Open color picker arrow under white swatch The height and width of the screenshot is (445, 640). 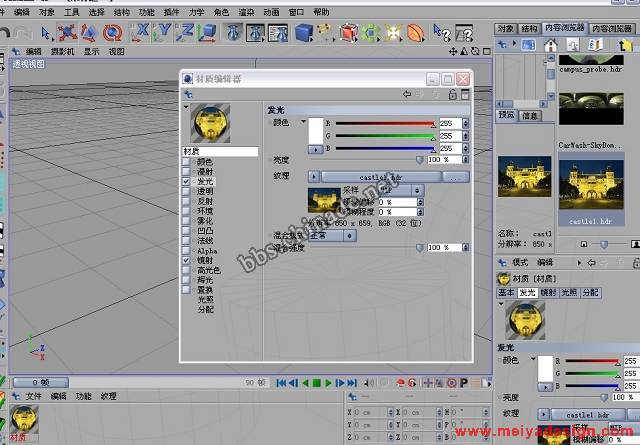click(316, 149)
